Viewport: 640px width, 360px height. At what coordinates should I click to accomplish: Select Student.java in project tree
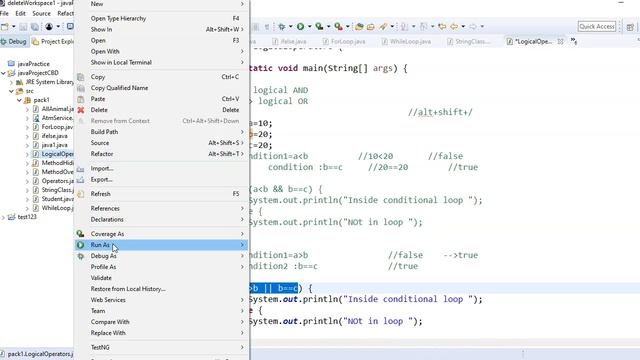[x=58, y=199]
